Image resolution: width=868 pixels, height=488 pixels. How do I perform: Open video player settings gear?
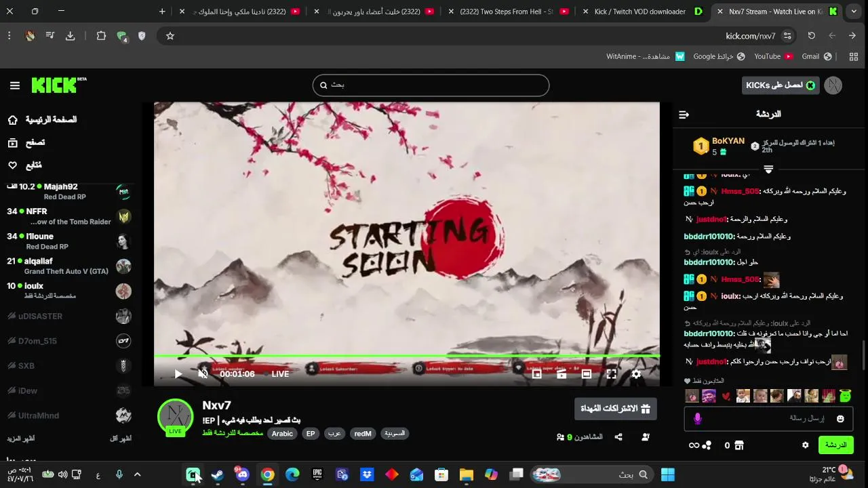pyautogui.click(x=636, y=373)
